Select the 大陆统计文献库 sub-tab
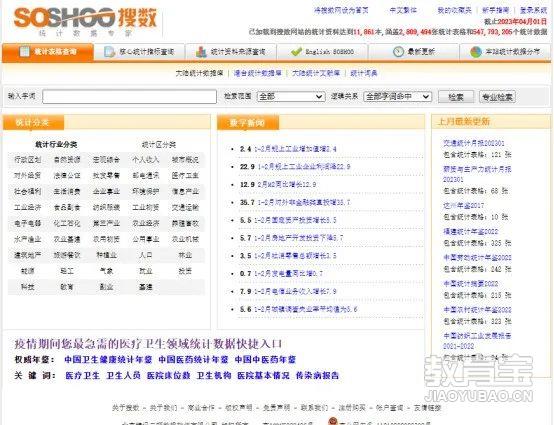The image size is (554, 425). point(316,73)
